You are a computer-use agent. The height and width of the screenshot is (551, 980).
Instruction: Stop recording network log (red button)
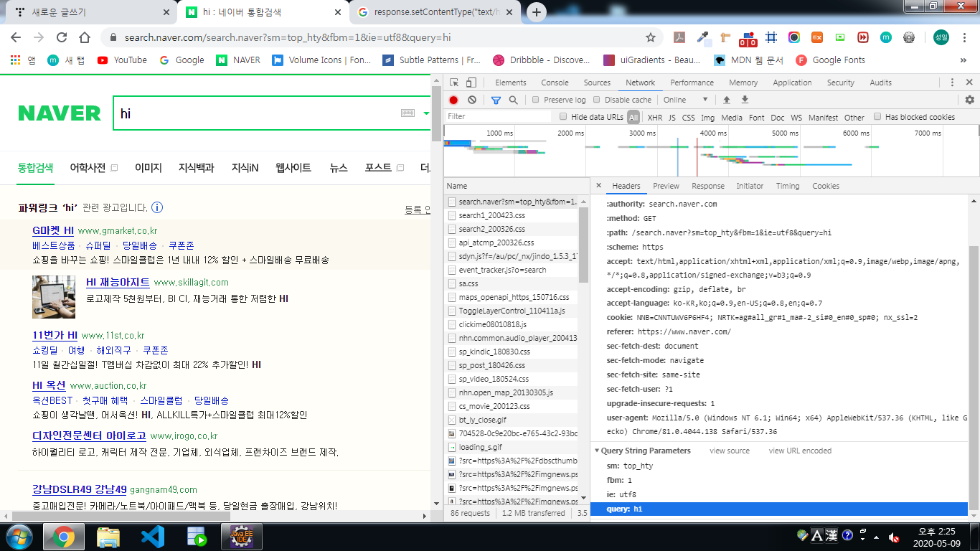(x=453, y=100)
